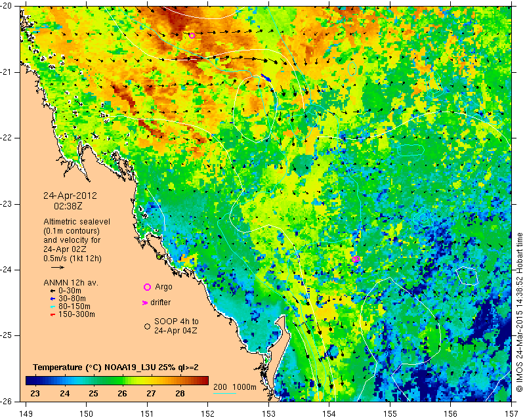This screenshot has height=420, width=525.
Task: Click the blue 30-80m arrow legend symbol
Action: tap(52, 299)
